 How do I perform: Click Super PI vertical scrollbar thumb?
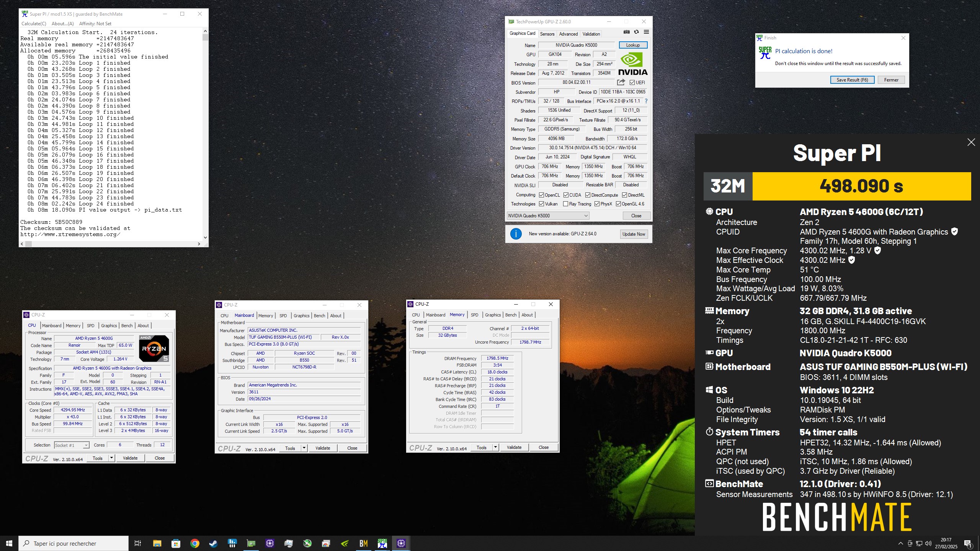tap(205, 37)
